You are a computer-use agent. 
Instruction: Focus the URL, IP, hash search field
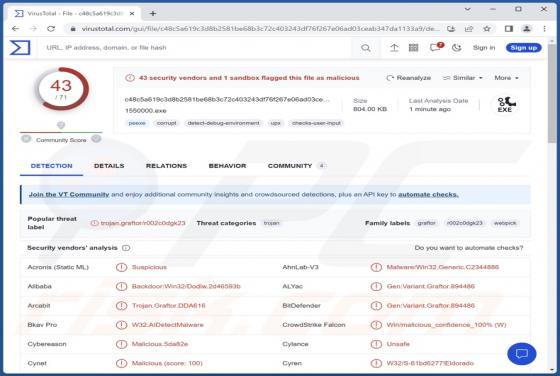click(196, 48)
